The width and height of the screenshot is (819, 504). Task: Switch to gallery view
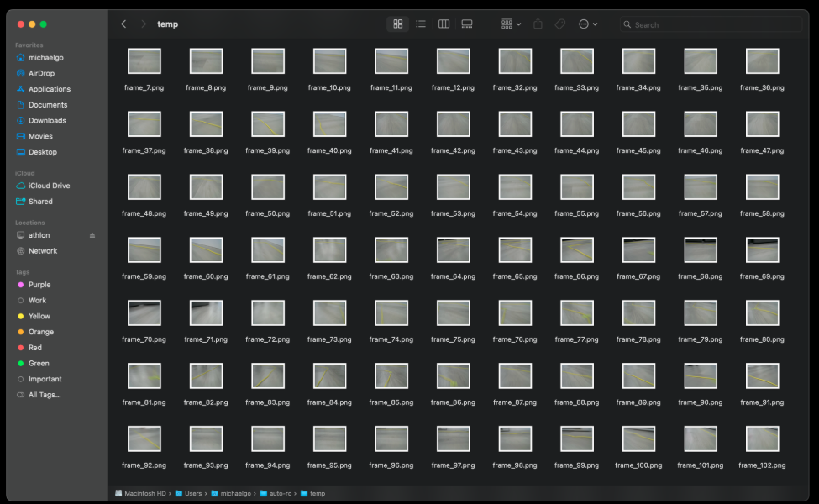[x=467, y=24]
